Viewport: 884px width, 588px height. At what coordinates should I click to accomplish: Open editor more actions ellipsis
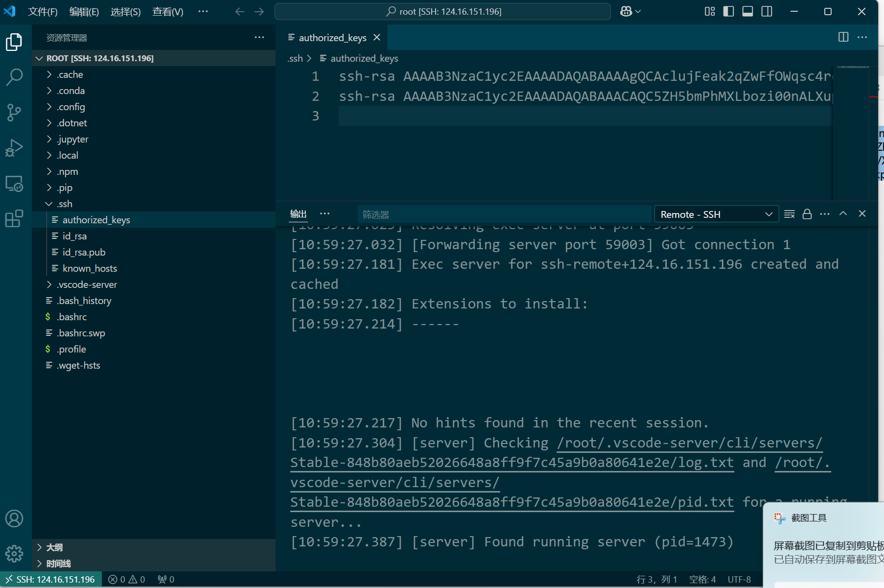coord(862,37)
